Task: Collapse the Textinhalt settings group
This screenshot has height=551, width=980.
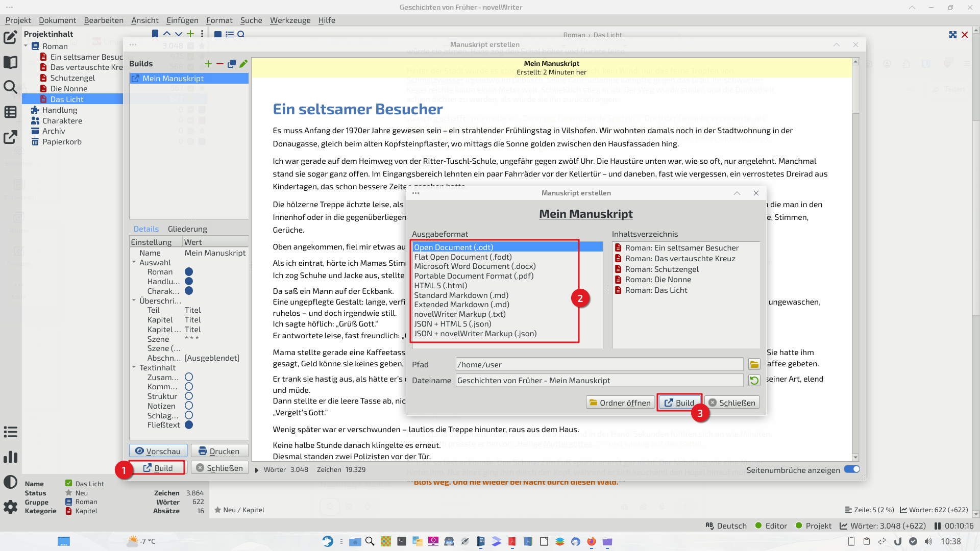Action: coord(134,367)
